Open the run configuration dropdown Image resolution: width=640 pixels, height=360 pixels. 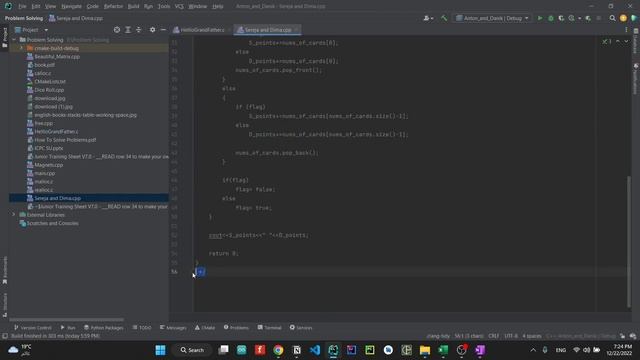[x=493, y=18]
